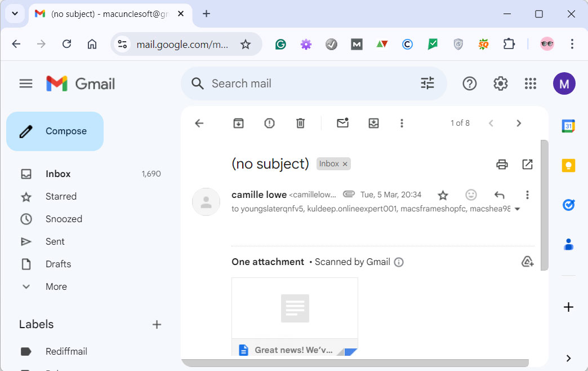Mark the conversation as unread
The height and width of the screenshot is (371, 588).
click(x=342, y=123)
